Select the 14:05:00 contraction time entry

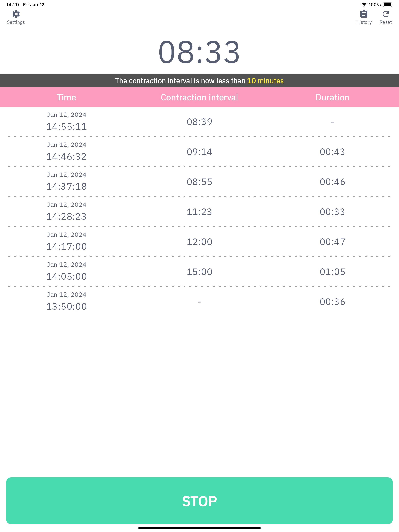tap(66, 276)
